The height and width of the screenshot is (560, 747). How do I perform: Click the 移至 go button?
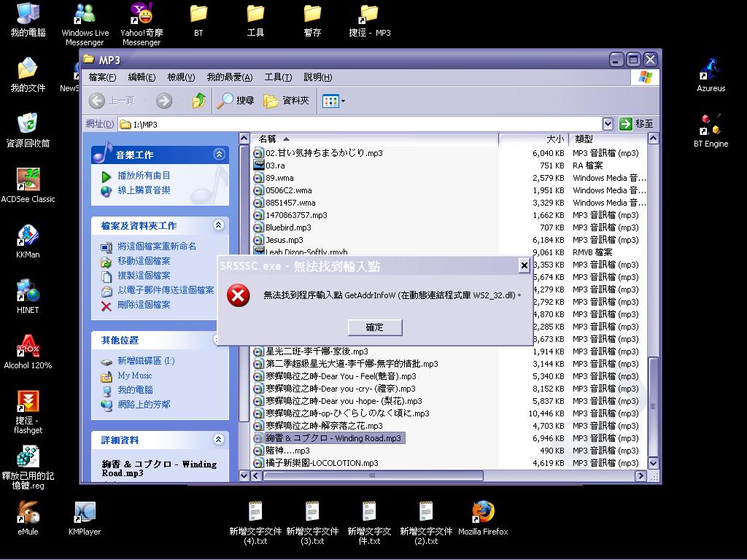tap(636, 124)
